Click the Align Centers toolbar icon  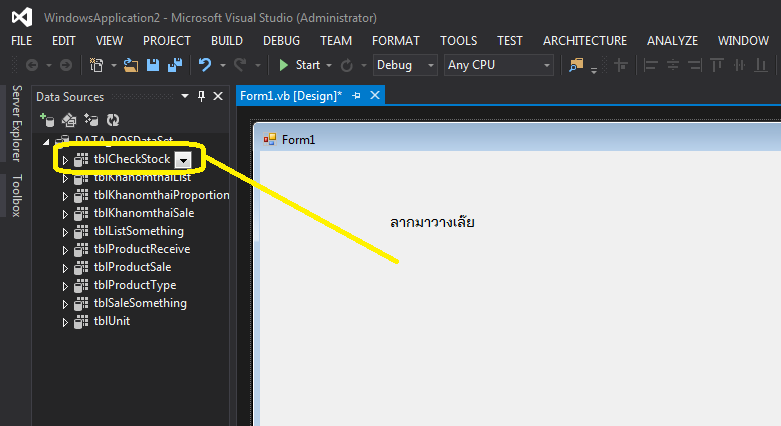pyautogui.click(x=673, y=65)
